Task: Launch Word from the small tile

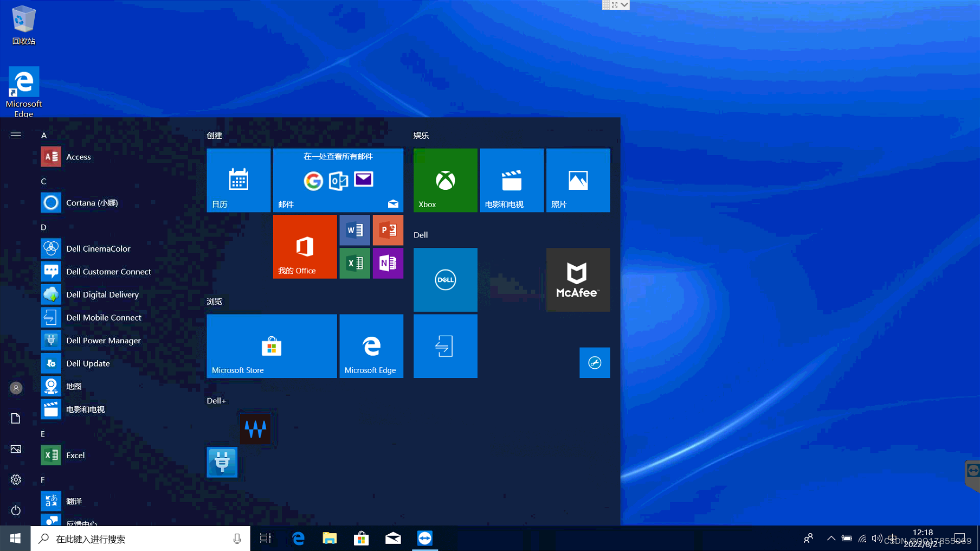Action: pyautogui.click(x=355, y=230)
